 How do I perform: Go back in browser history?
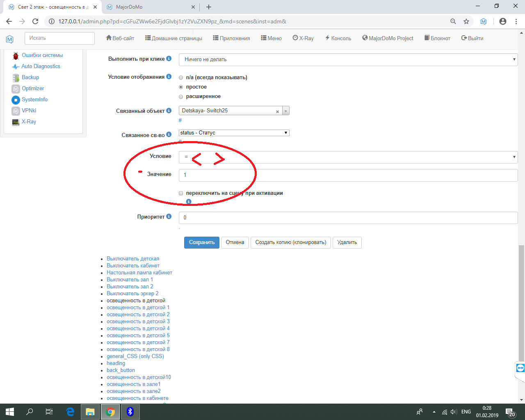[x=9, y=21]
